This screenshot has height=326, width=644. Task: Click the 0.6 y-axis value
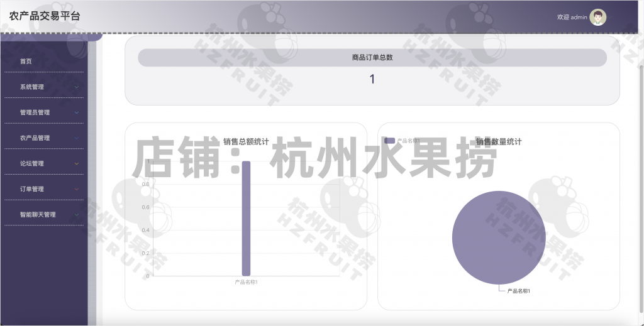(146, 207)
